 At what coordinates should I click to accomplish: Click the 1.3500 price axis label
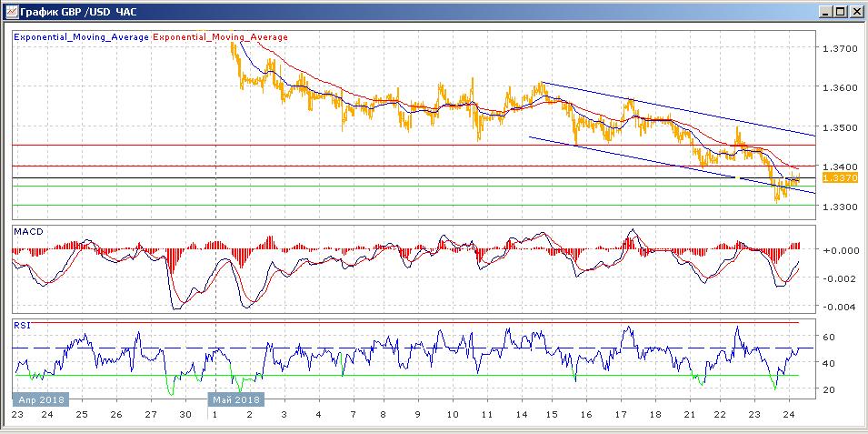coord(841,127)
